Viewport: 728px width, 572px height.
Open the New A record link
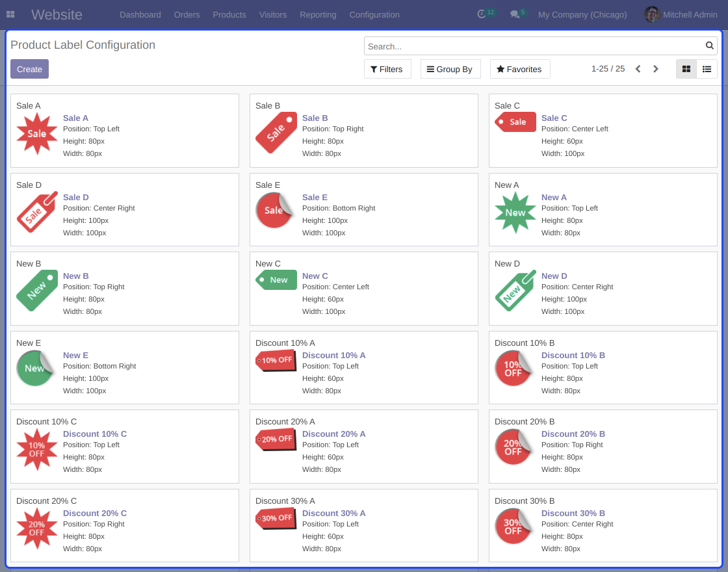pyautogui.click(x=554, y=198)
